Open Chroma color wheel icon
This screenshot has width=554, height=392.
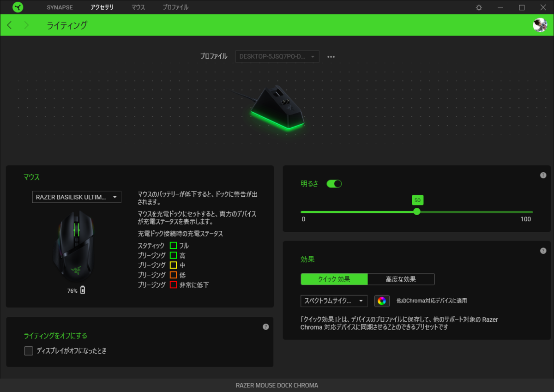pos(382,301)
